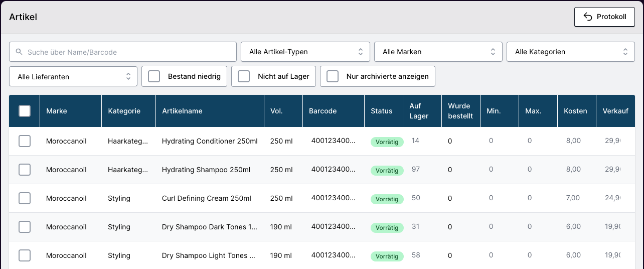
Task: Toggle the Nicht auf Lager checkbox
Action: click(244, 76)
